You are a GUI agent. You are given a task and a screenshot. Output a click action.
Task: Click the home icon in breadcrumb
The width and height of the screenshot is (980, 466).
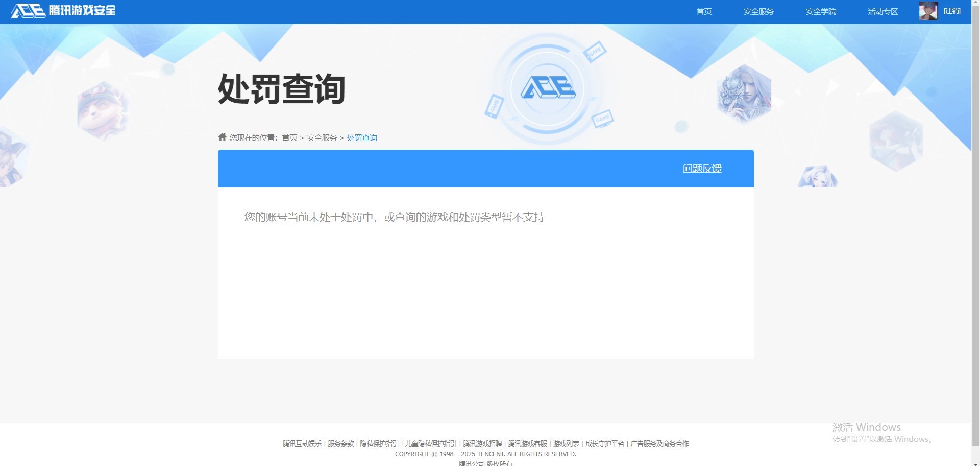click(222, 137)
